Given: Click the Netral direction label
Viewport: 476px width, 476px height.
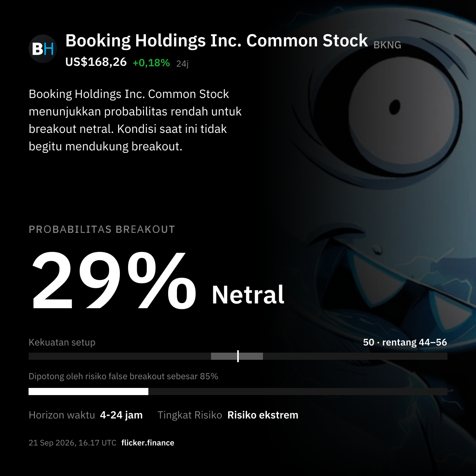Looking at the screenshot, I should (248, 295).
